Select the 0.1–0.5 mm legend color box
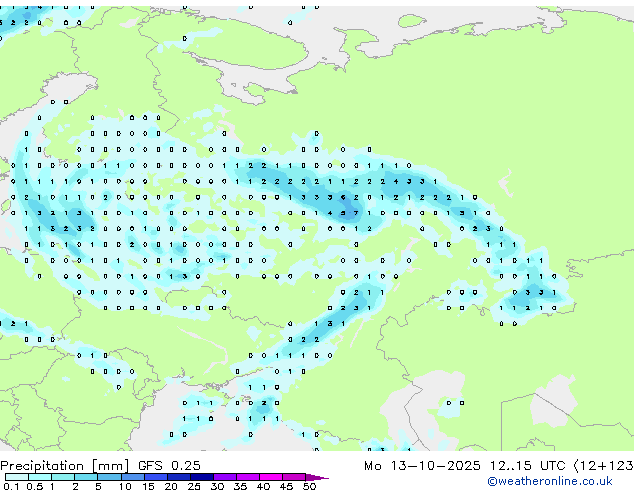The image size is (634, 490). pos(17,477)
